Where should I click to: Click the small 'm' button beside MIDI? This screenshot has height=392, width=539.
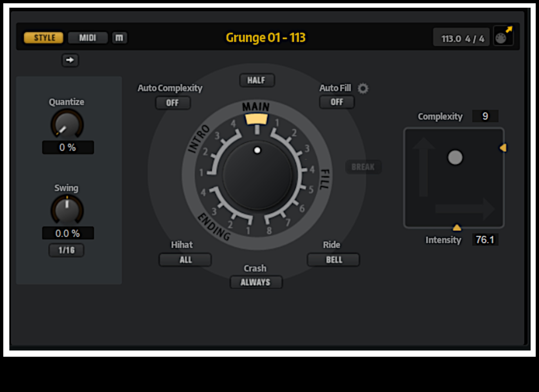click(x=119, y=38)
